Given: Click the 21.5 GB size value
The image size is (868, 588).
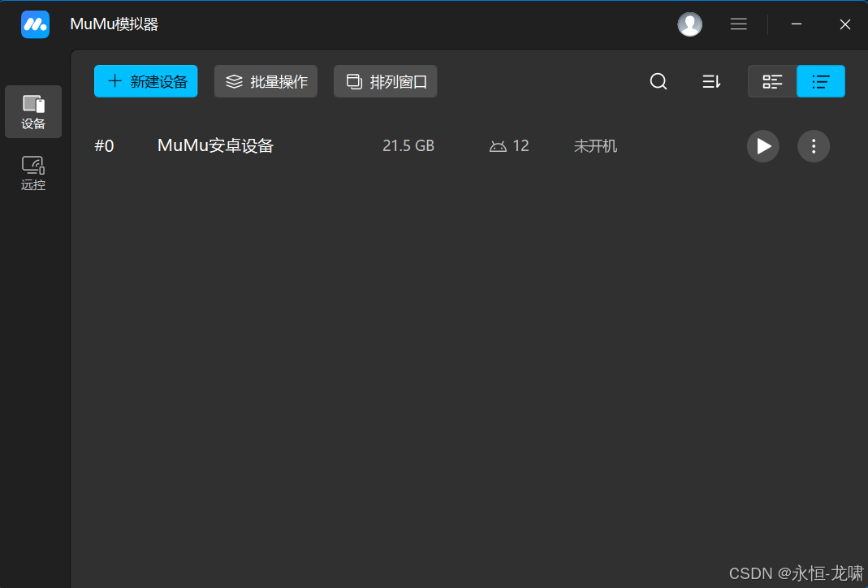Looking at the screenshot, I should point(408,145).
